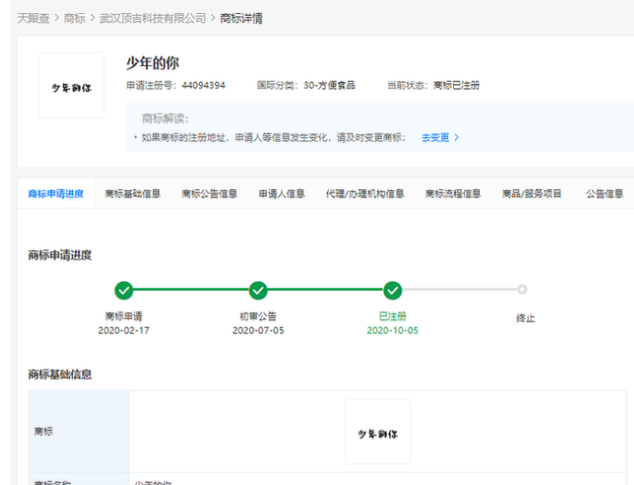634x485 pixels.
Task: Click the date 2020-02-17
Action: point(124,330)
